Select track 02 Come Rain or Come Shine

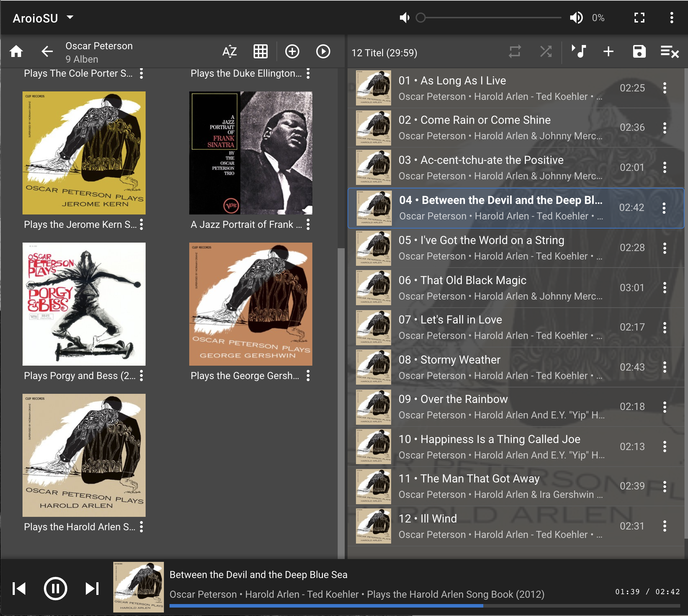click(x=516, y=128)
